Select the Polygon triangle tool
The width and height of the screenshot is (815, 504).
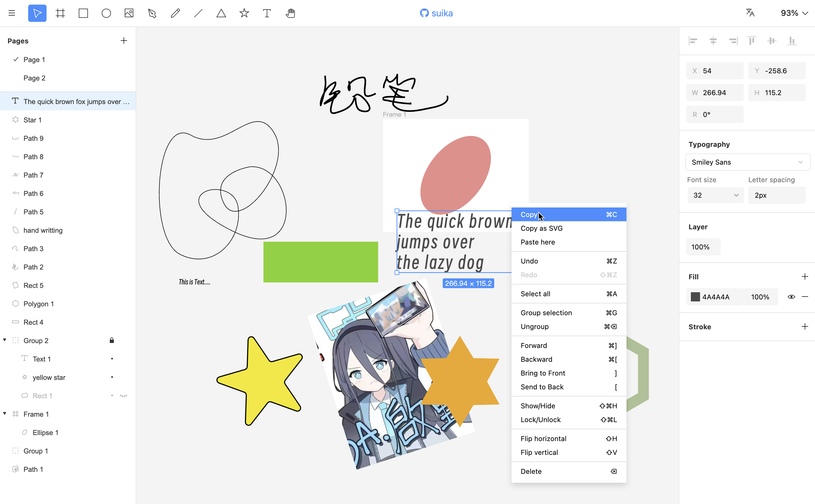(221, 13)
